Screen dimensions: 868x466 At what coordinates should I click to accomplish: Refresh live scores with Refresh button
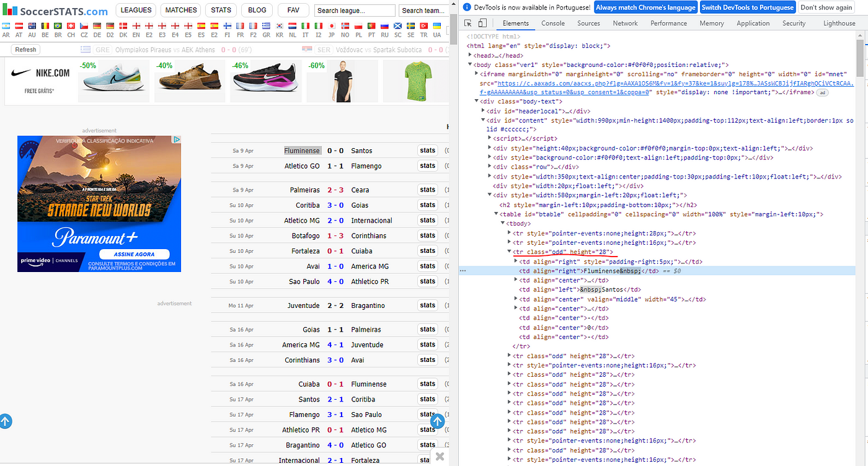pos(25,50)
